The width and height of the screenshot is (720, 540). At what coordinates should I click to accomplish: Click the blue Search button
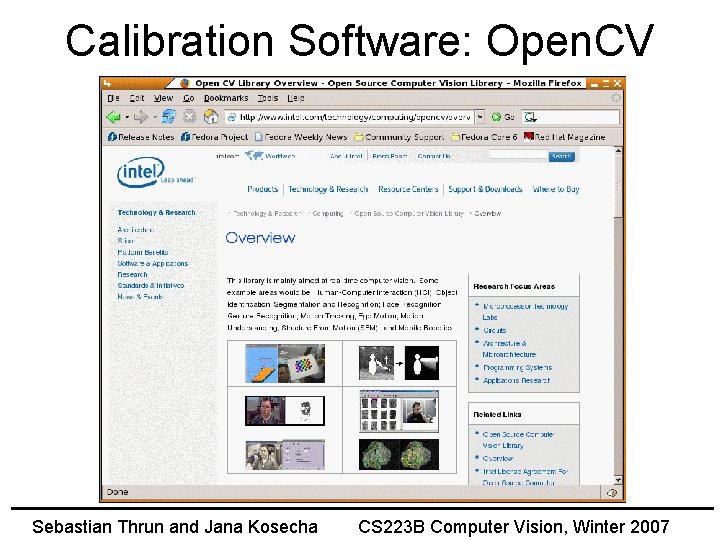(x=561, y=157)
